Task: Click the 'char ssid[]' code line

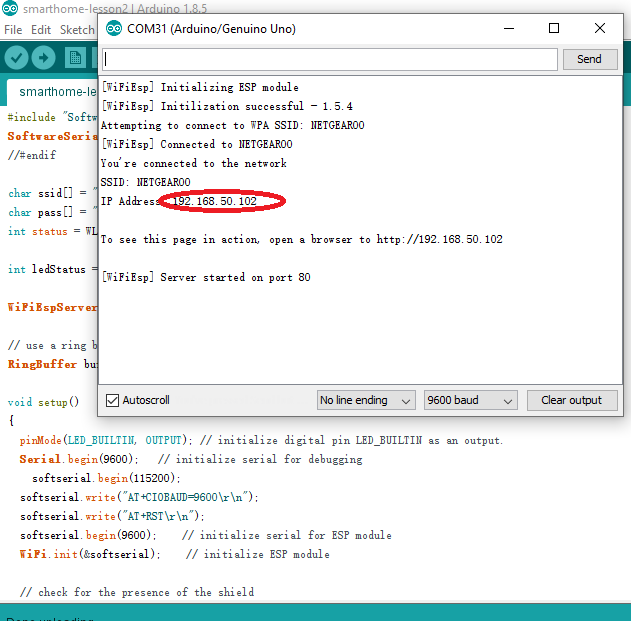Action: (x=52, y=193)
